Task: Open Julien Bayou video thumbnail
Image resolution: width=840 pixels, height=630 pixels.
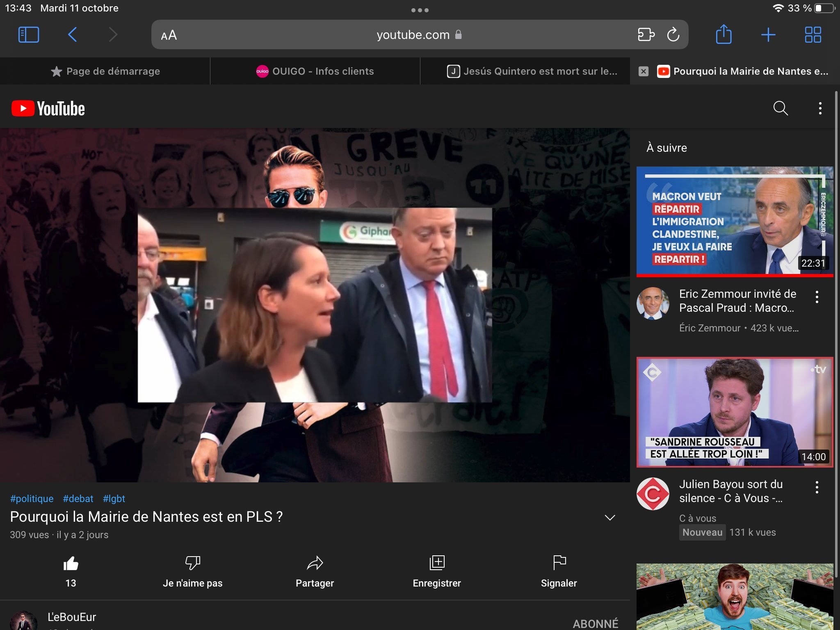Action: (x=734, y=412)
